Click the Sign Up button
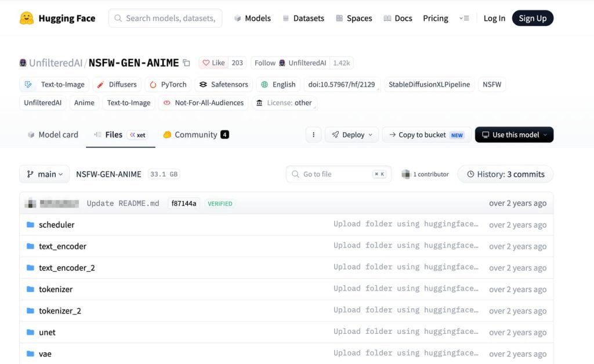This screenshot has height=364, width=594. pos(533,18)
